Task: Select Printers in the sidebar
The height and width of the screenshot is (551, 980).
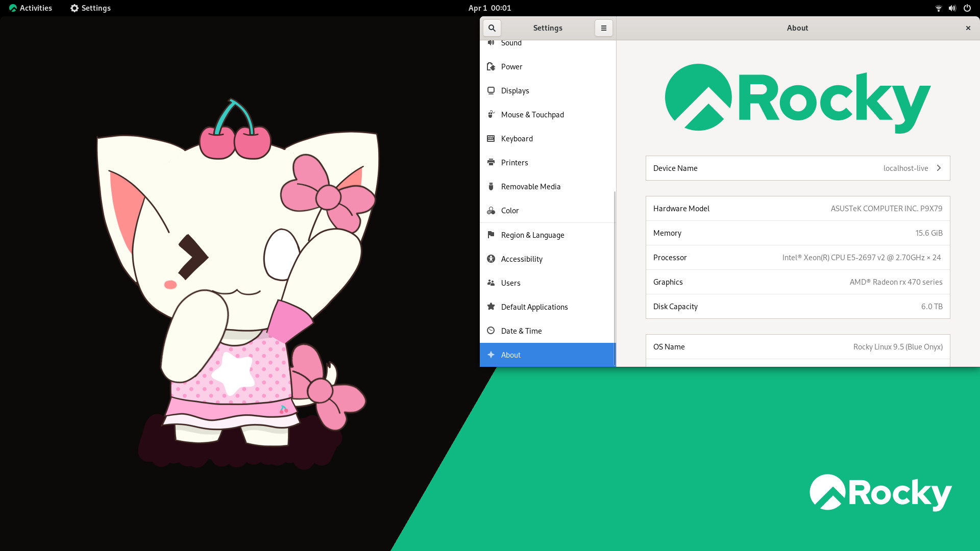Action: click(x=514, y=163)
